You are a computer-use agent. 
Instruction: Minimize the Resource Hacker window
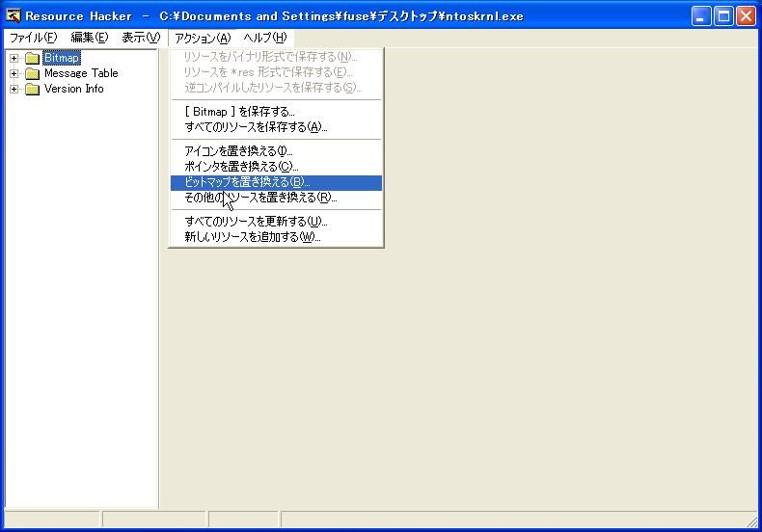point(701,16)
